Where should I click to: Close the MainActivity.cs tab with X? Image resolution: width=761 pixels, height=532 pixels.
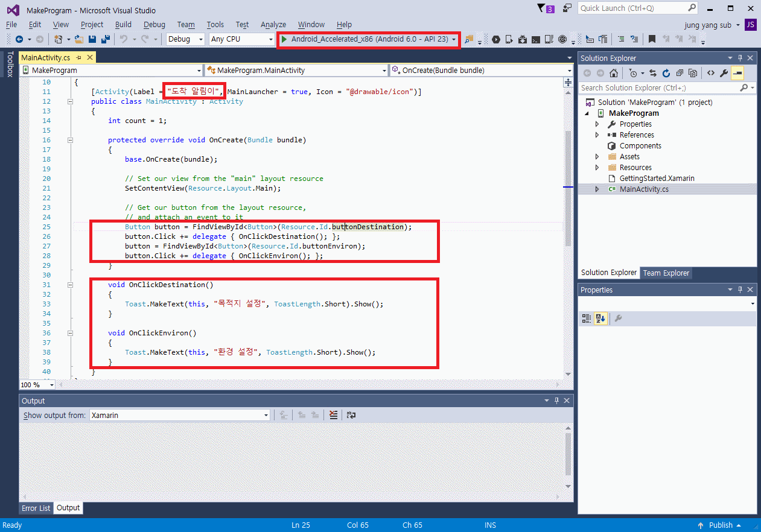(x=89, y=57)
